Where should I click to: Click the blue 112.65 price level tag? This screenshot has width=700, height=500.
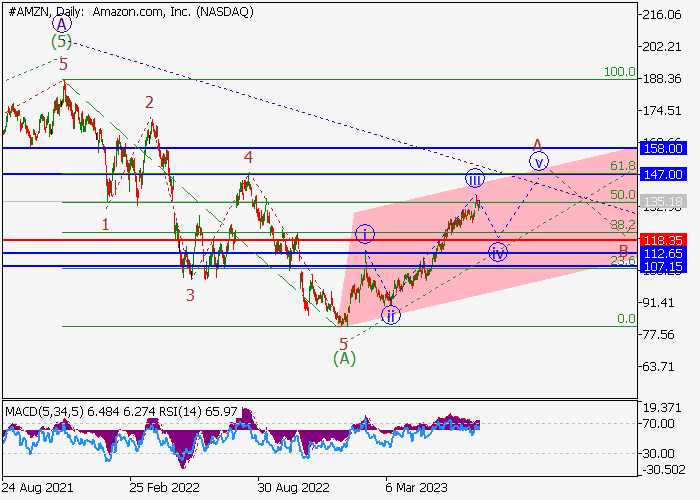[663, 253]
